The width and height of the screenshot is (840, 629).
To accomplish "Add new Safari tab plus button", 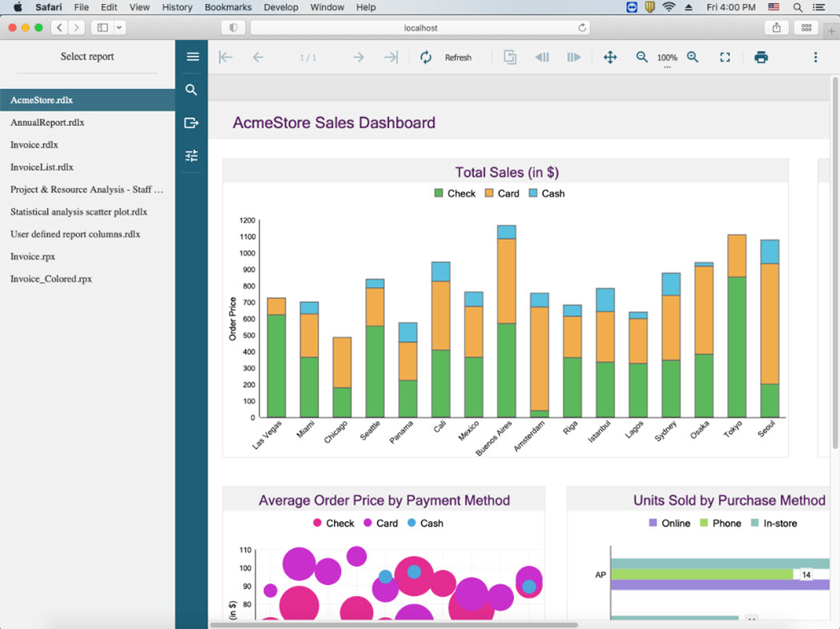I will coord(831,31).
